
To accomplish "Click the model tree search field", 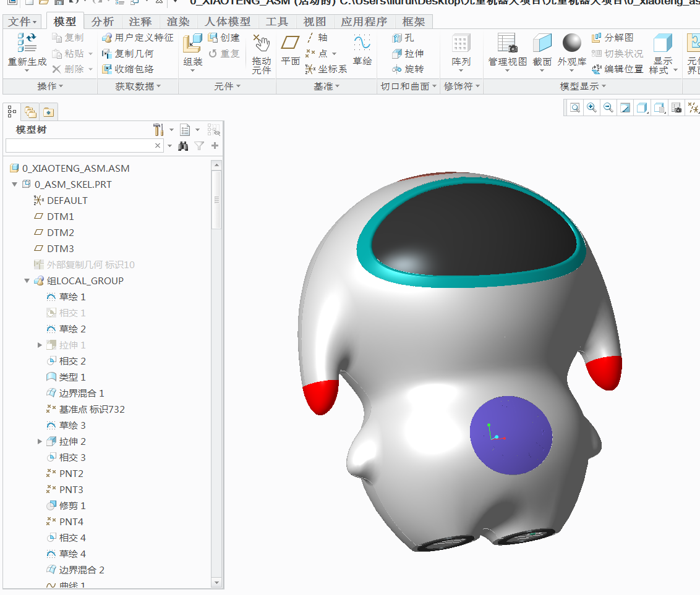I will pos(79,146).
